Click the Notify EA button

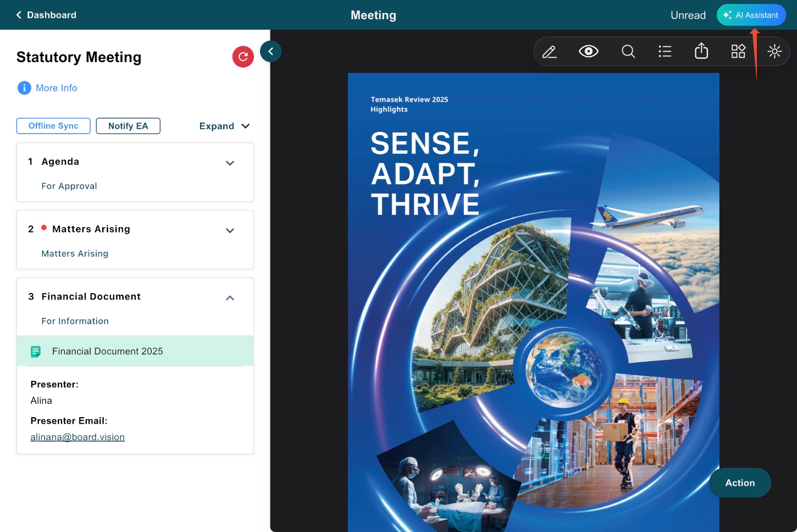click(128, 126)
